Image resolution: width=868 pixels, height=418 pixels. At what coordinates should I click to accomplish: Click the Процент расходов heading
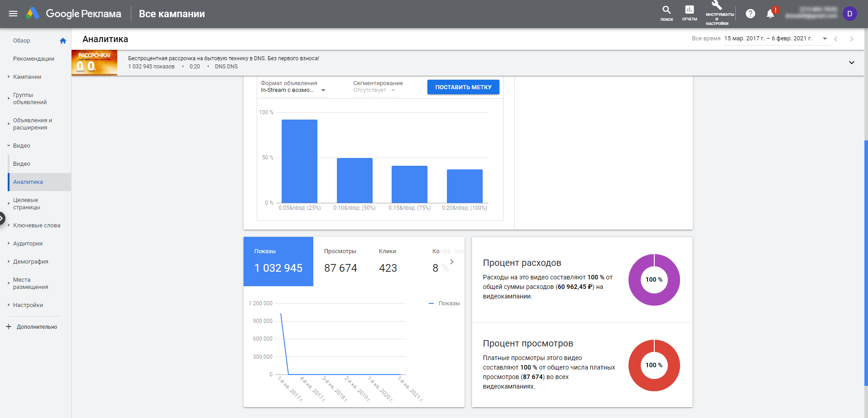522,263
